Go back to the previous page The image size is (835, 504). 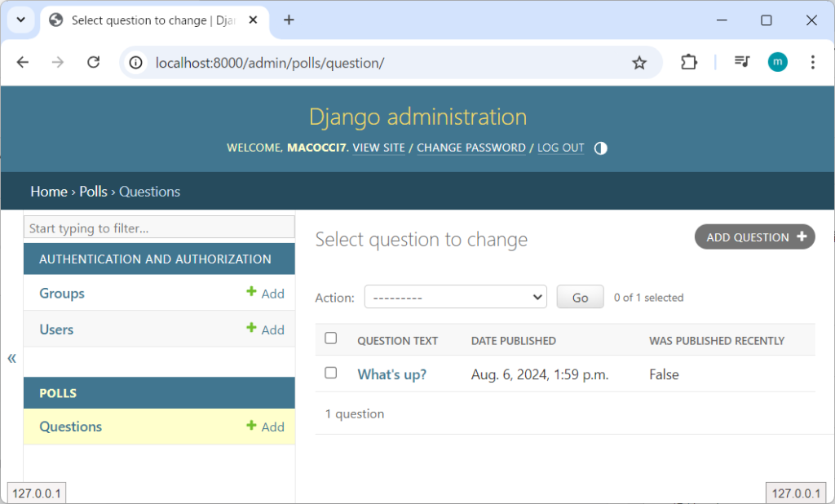23,63
